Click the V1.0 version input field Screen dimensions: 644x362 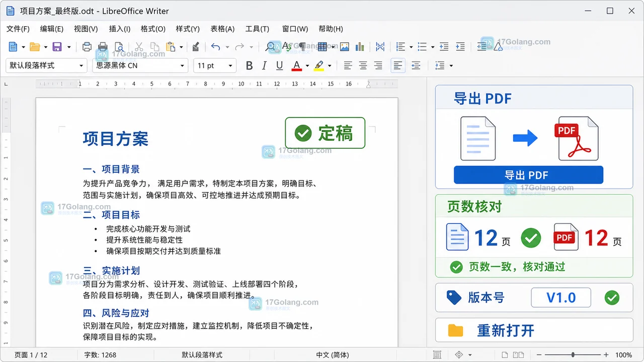[561, 298]
